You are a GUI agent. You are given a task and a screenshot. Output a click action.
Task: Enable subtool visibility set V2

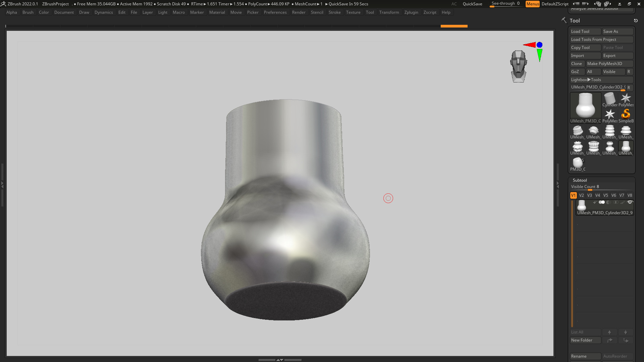[x=581, y=195]
